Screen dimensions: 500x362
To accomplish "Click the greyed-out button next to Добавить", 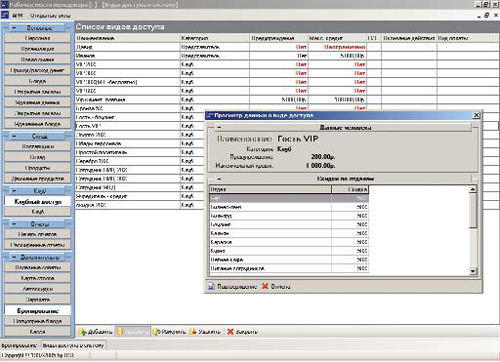I will pyautogui.click(x=133, y=332).
